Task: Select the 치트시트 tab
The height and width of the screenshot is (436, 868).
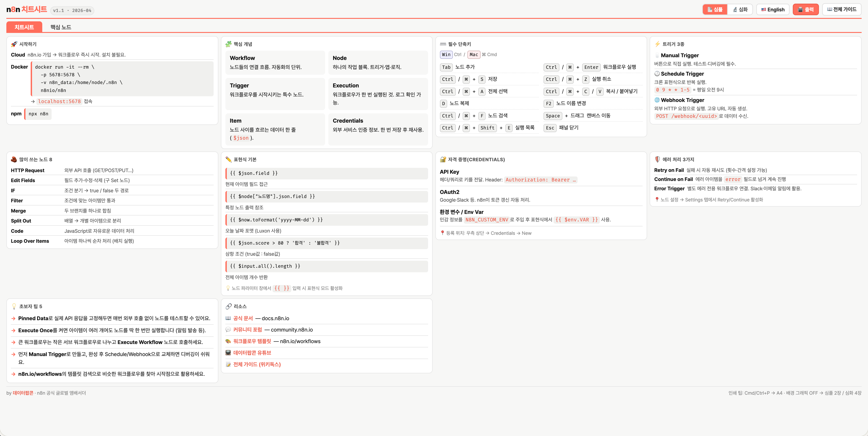Action: pyautogui.click(x=24, y=27)
